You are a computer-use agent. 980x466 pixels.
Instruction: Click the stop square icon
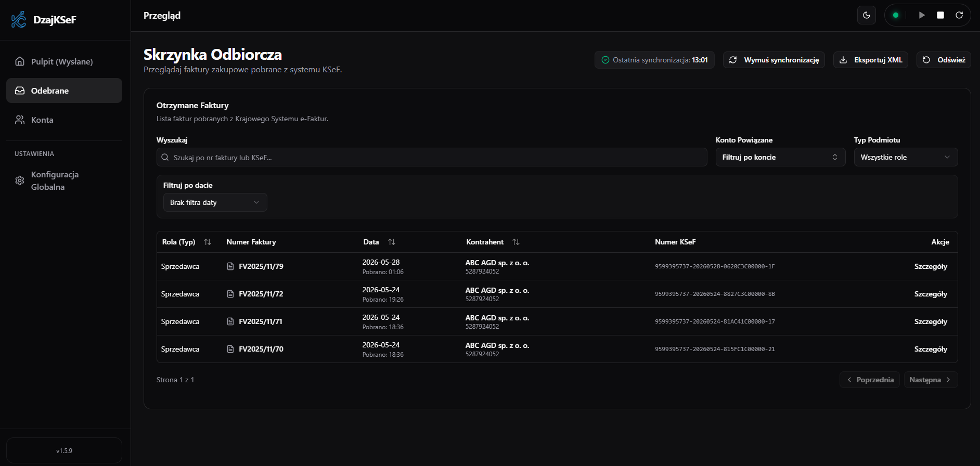940,15
